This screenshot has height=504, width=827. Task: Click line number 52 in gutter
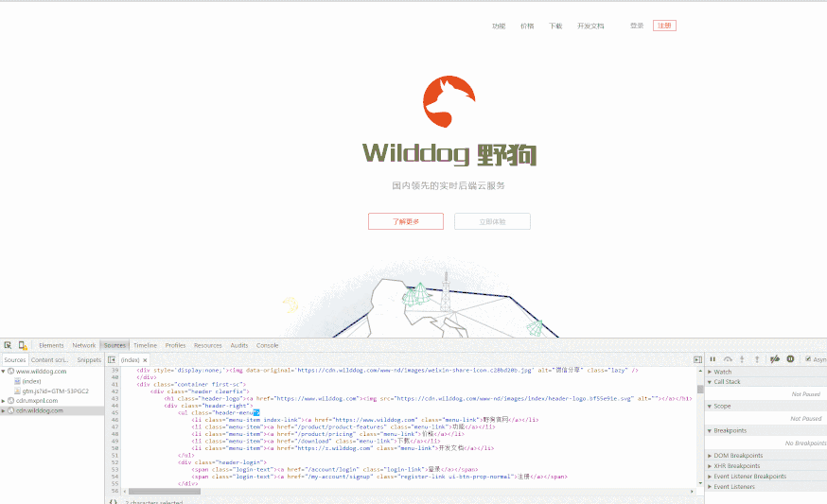115,462
